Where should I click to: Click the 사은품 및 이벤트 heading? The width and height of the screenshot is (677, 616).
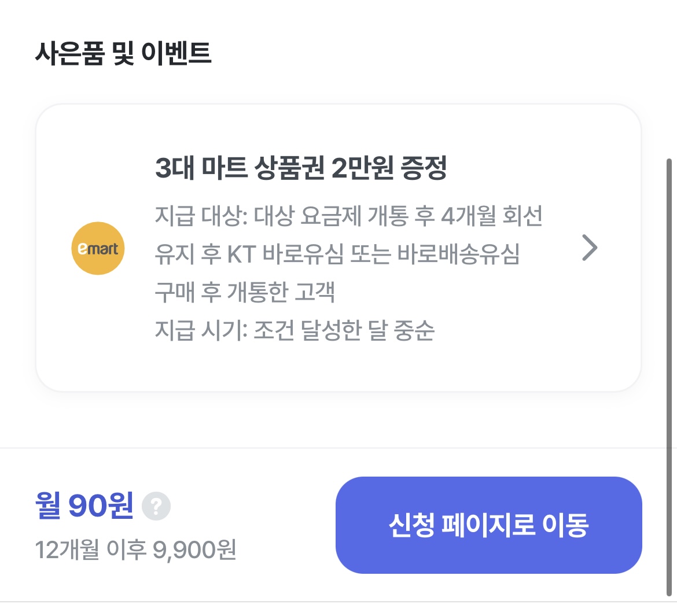click(123, 53)
